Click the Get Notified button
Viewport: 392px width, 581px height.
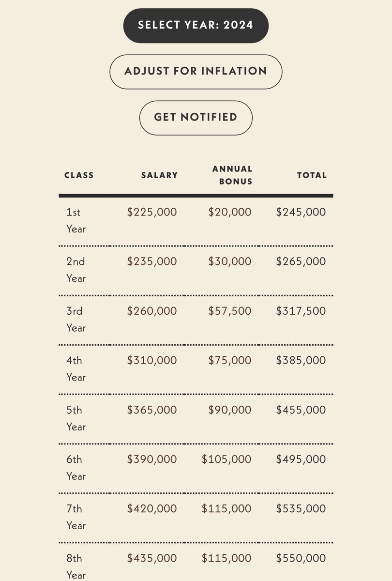click(196, 118)
